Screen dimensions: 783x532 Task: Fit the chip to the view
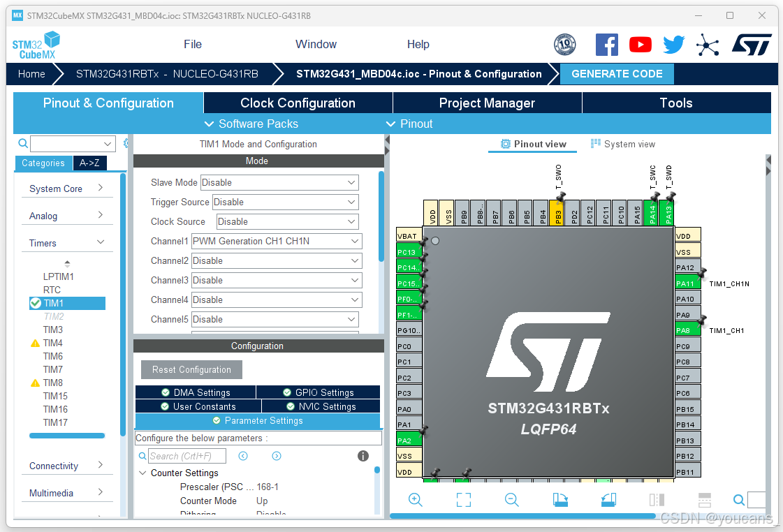tap(464, 500)
